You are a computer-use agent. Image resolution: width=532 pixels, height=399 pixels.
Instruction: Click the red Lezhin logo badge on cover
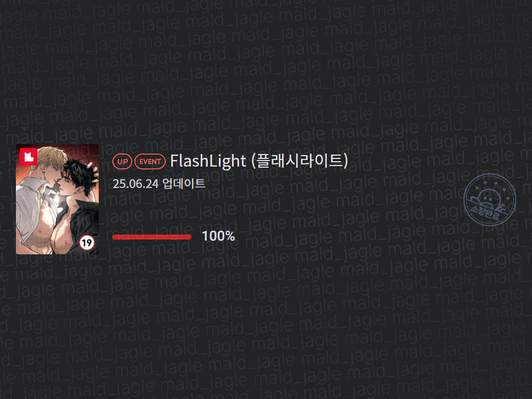(x=29, y=157)
